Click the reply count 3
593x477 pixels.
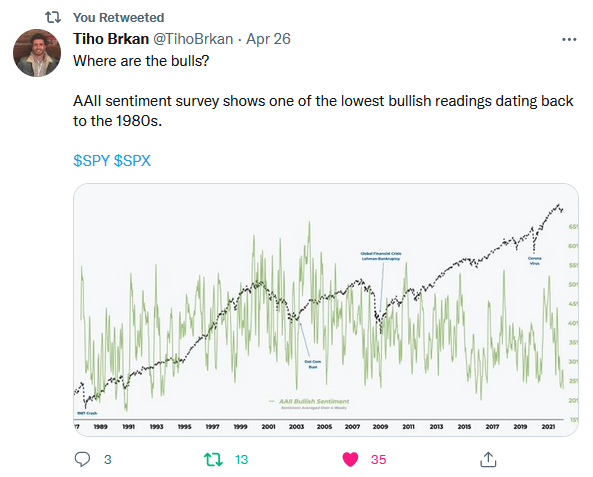click(107, 460)
